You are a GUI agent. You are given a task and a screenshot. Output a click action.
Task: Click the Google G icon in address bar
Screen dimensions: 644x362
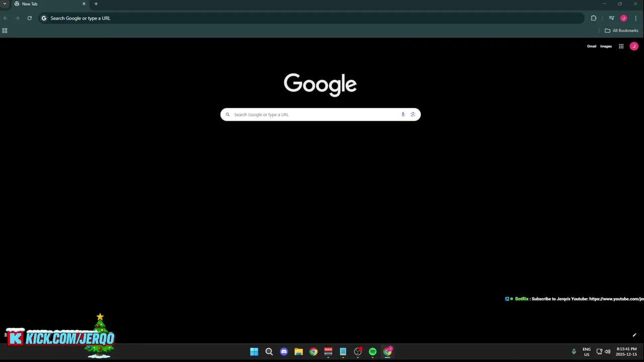pos(44,18)
